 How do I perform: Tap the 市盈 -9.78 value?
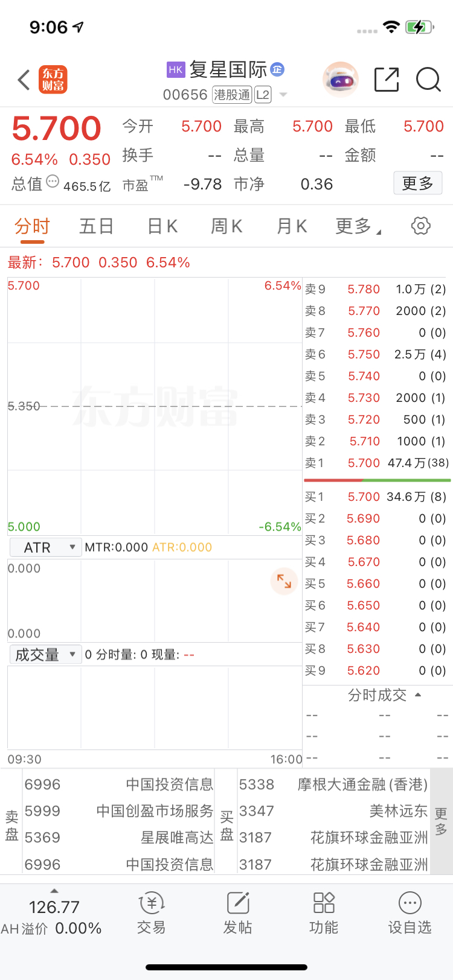[202, 184]
